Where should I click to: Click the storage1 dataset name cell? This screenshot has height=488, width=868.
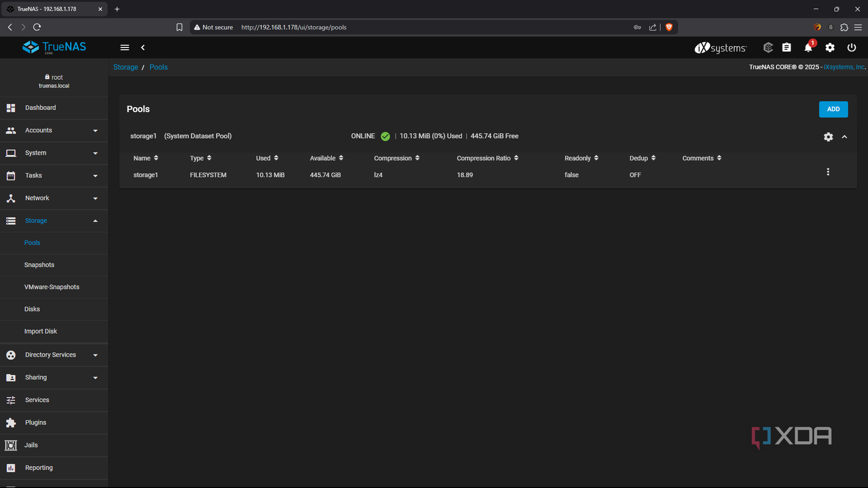point(146,175)
